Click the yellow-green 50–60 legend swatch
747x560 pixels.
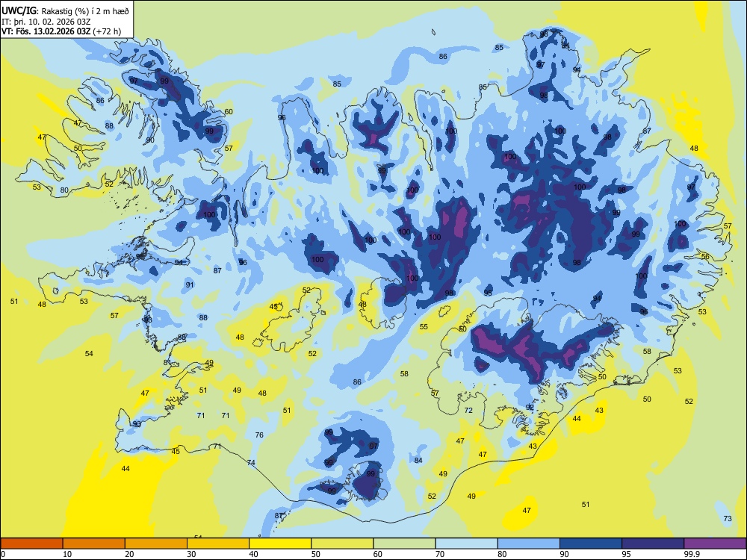342,544
